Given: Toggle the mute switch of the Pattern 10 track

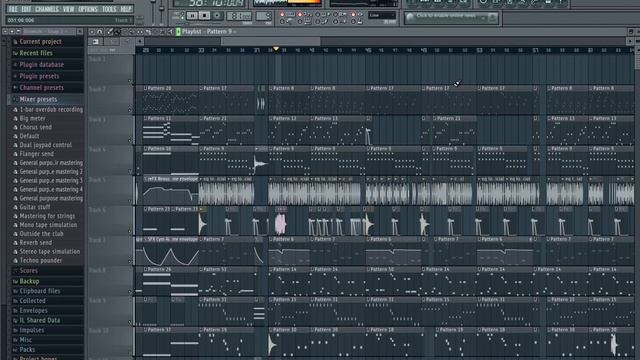Looking at the screenshot, I should [x=130, y=171].
